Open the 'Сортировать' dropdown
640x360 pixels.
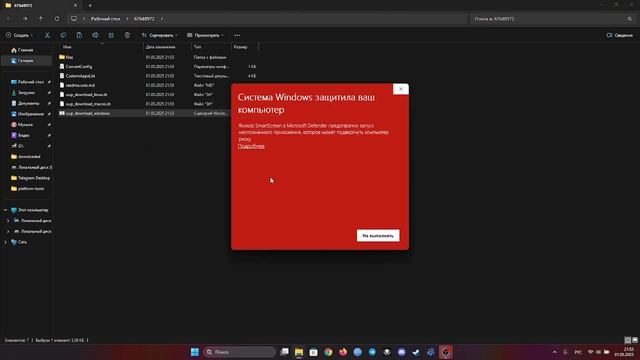(x=160, y=36)
